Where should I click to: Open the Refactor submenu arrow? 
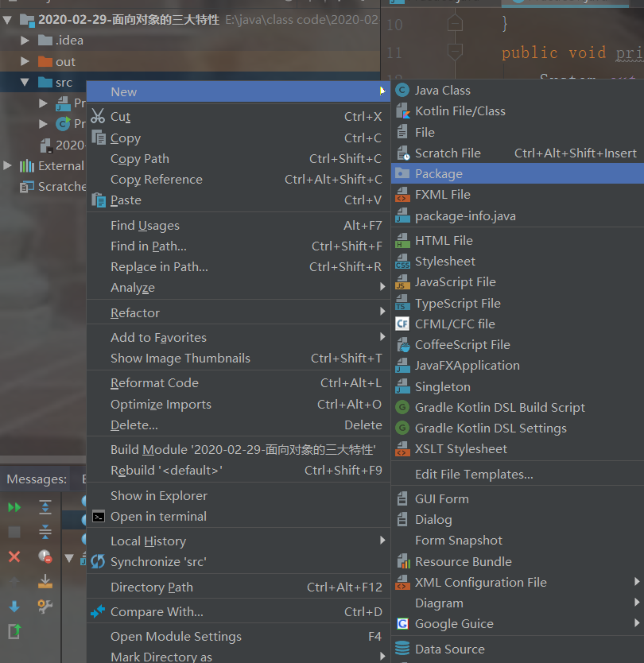coord(382,312)
